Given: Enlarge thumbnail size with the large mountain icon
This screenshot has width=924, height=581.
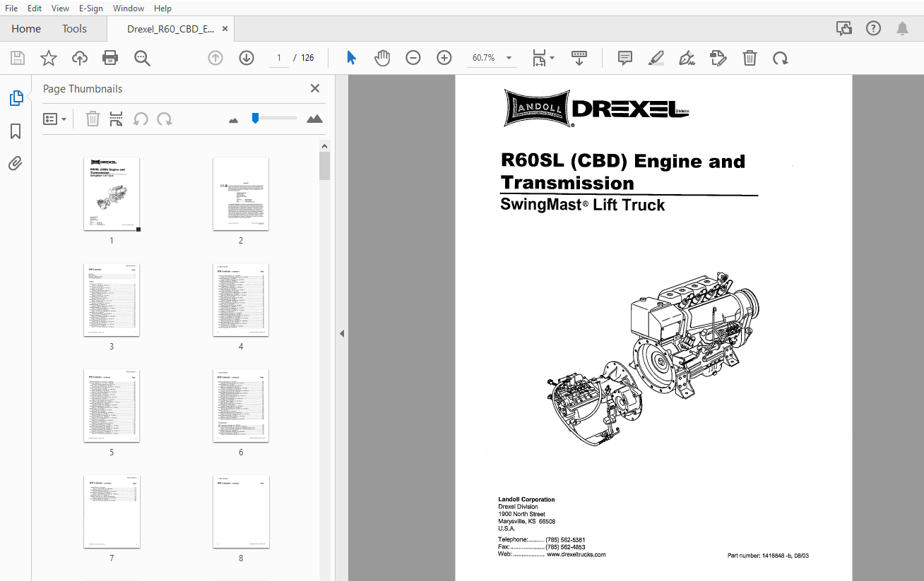Looking at the screenshot, I should click(314, 119).
